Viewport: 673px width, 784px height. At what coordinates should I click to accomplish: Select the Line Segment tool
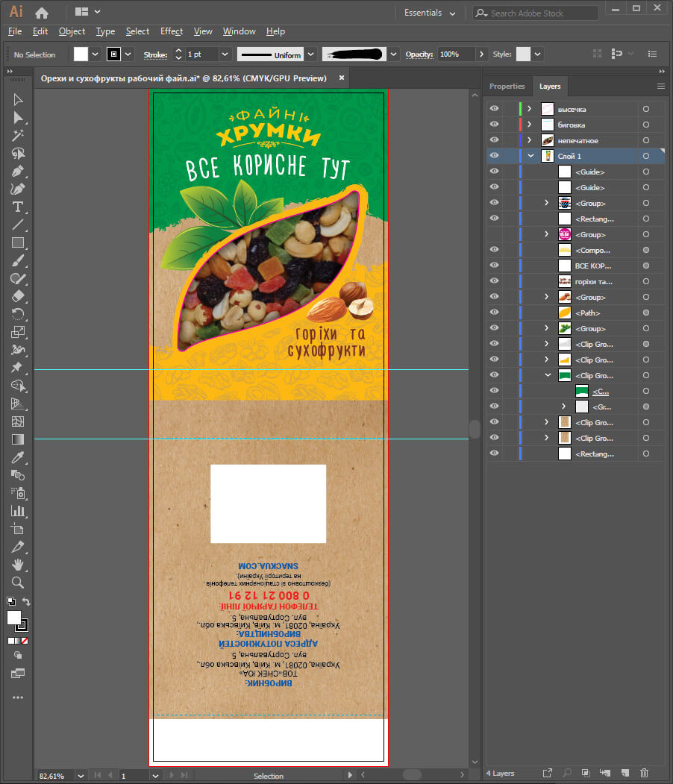click(18, 225)
